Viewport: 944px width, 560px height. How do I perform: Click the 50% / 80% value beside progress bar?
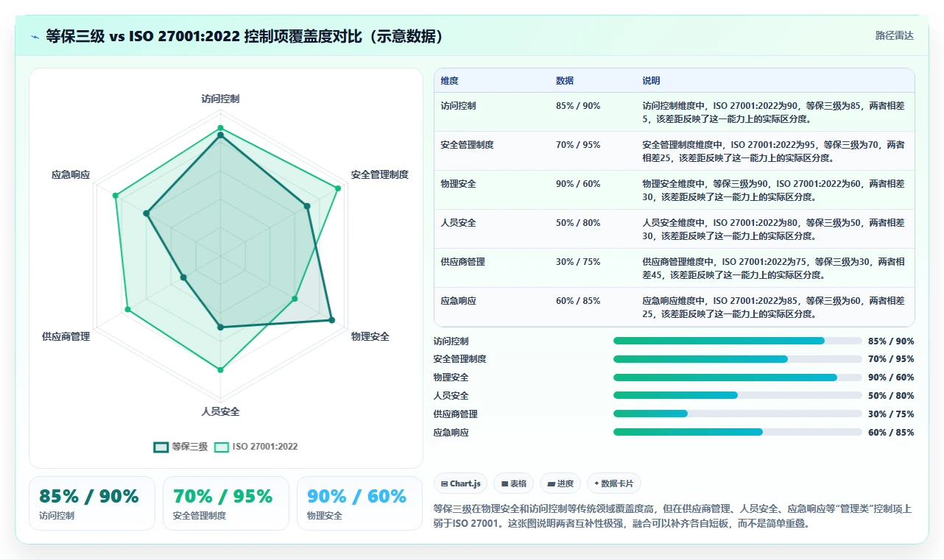[891, 396]
